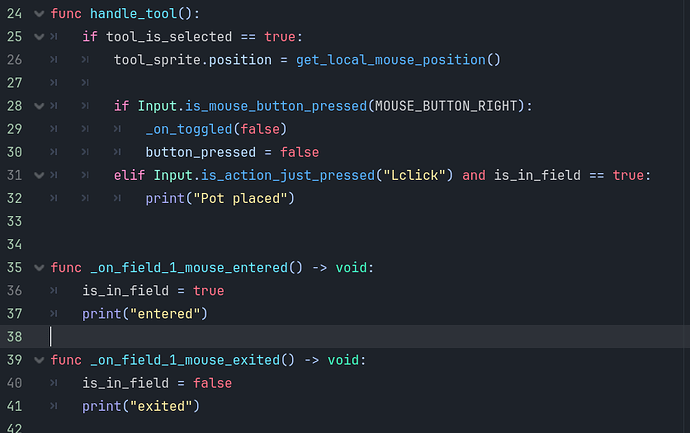Click the print("exited") statement

[x=141, y=406]
